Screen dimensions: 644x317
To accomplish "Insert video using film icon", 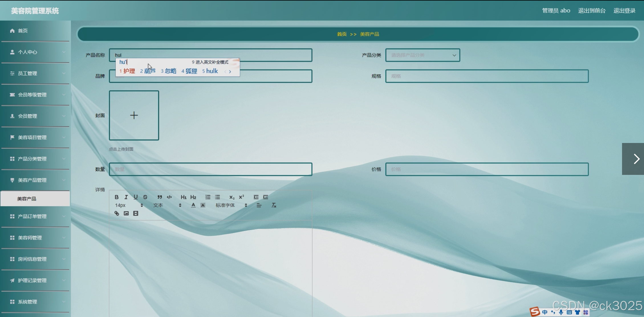I will (136, 213).
